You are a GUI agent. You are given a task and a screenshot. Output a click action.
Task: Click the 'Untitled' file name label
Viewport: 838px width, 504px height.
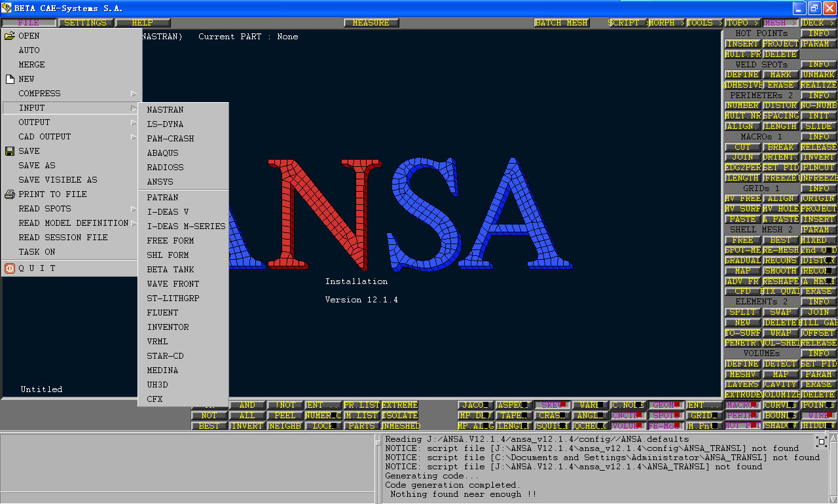tap(41, 389)
